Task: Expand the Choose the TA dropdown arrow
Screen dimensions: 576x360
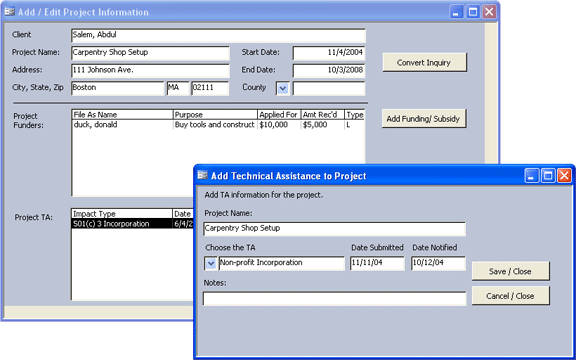Action: point(210,263)
